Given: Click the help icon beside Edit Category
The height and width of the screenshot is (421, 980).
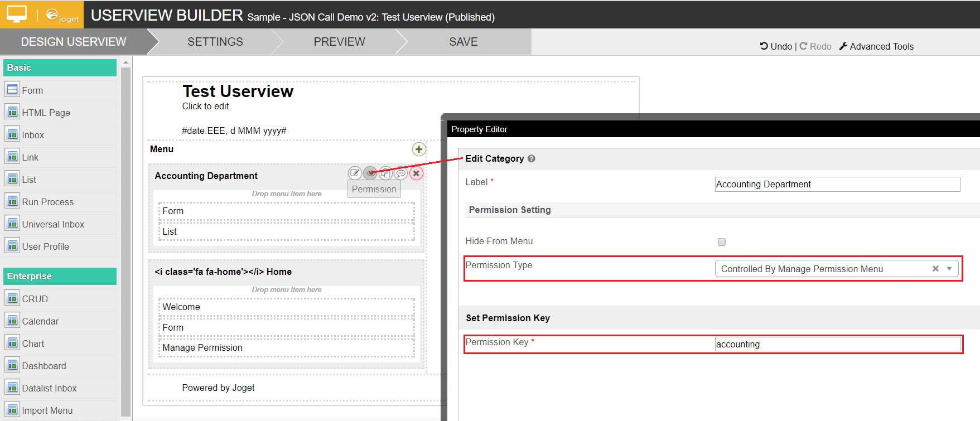Looking at the screenshot, I should [x=532, y=158].
